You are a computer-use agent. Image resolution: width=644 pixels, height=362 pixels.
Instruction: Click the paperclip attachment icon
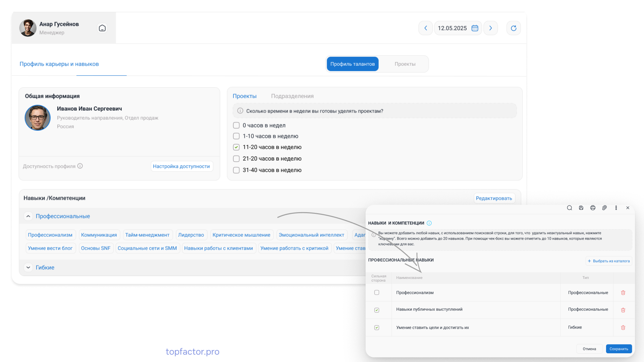pos(604,208)
